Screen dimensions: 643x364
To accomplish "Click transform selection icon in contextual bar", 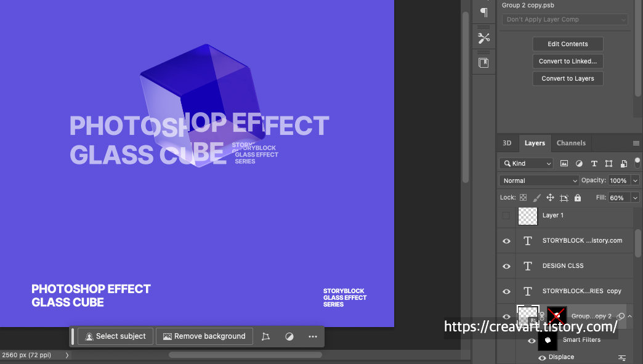I will 265,336.
